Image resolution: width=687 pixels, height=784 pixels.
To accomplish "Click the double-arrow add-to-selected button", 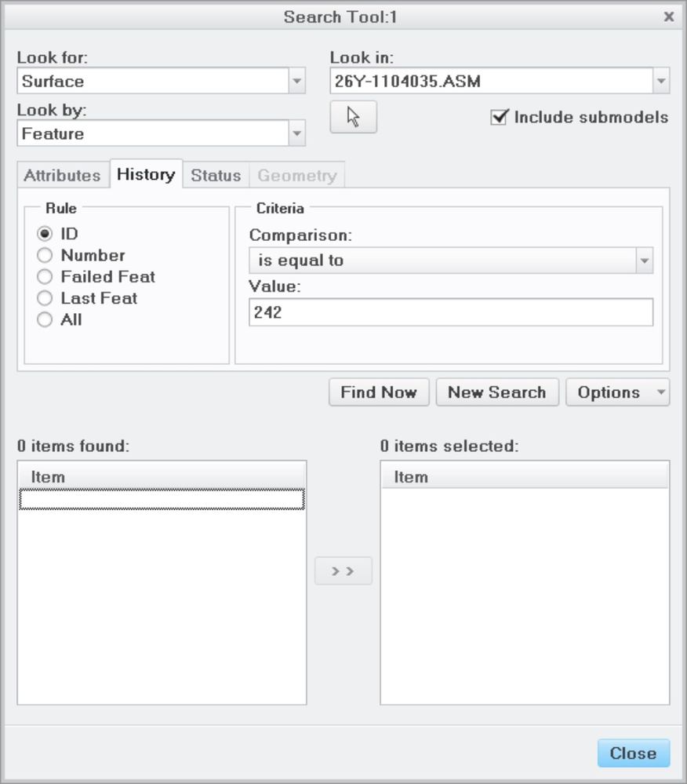I will 343,571.
